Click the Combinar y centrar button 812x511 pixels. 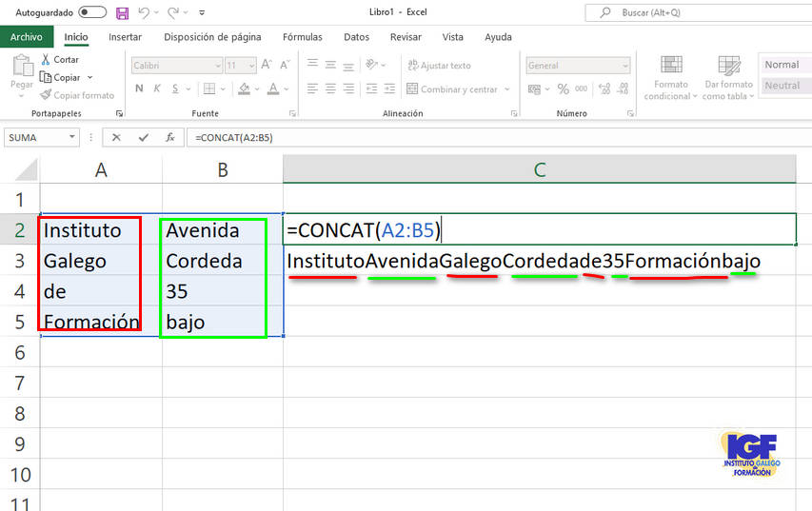[452, 89]
